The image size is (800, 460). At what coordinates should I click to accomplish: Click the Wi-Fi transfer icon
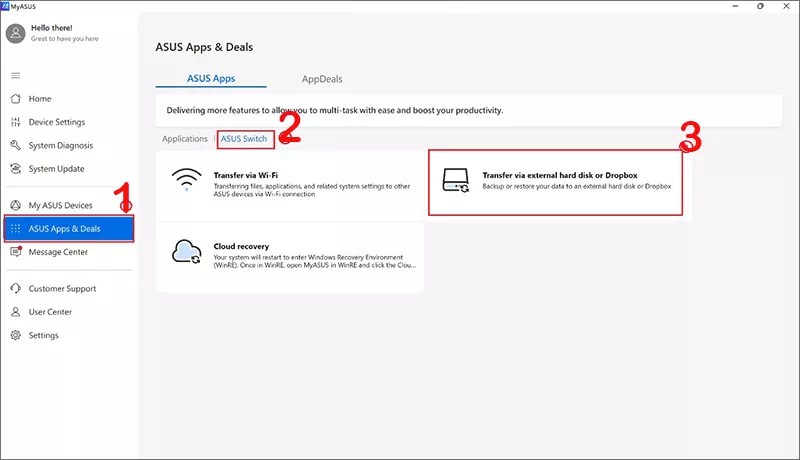coord(187,180)
